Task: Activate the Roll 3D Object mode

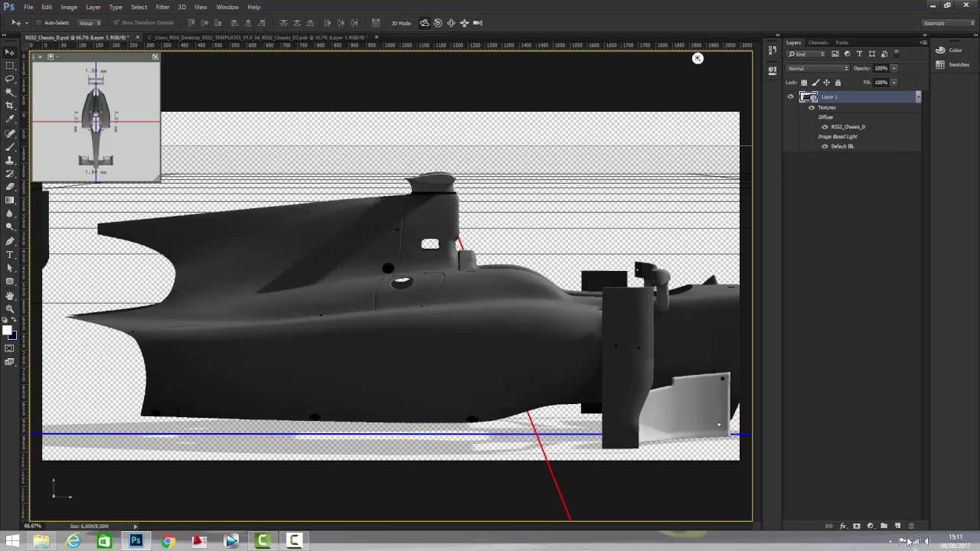Action: point(438,23)
